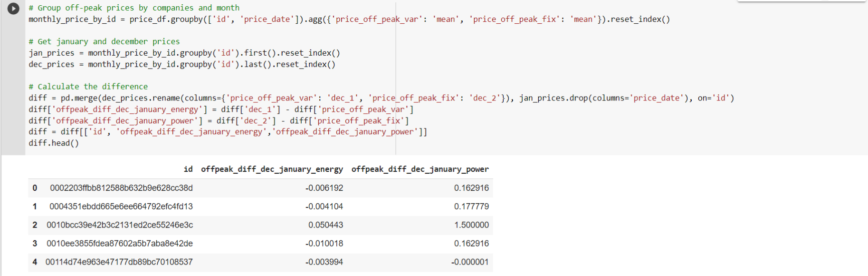The image size is (868, 276).
Task: Click the "Get january and december prices" comment
Action: click(x=104, y=42)
